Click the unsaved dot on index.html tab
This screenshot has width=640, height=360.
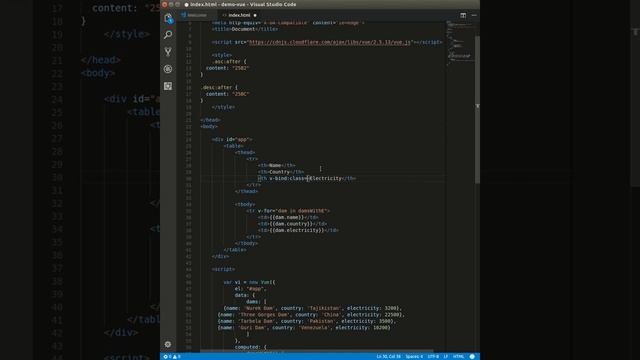coord(255,16)
